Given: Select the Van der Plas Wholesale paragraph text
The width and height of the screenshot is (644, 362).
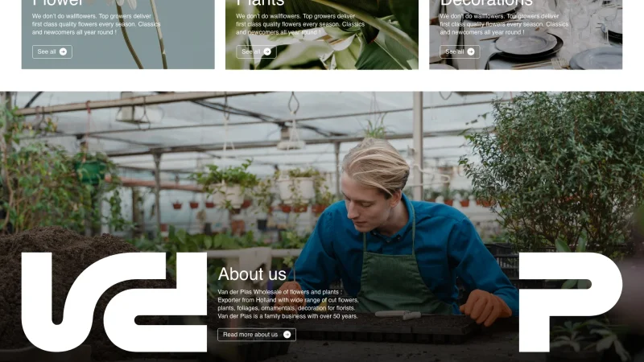Looking at the screenshot, I should pyautogui.click(x=288, y=304).
